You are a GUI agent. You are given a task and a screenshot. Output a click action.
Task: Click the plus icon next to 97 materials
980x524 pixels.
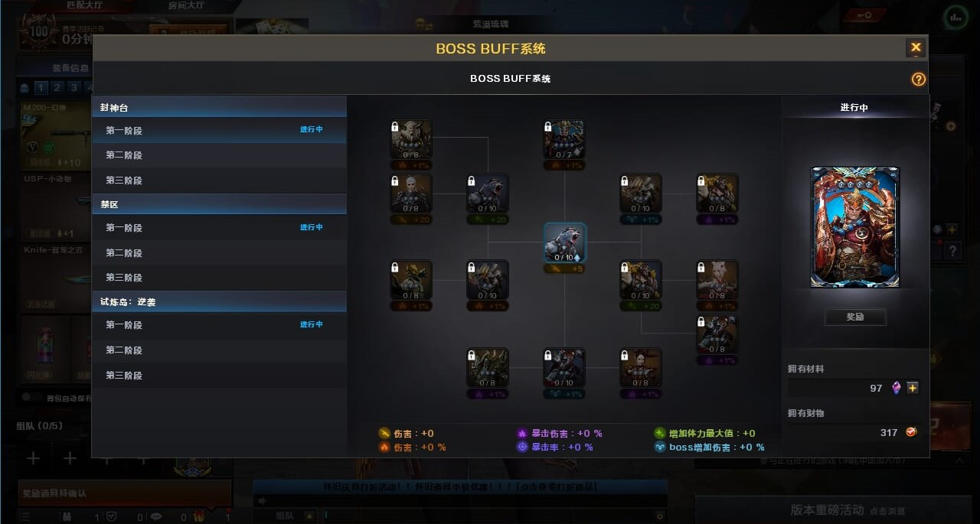point(913,388)
